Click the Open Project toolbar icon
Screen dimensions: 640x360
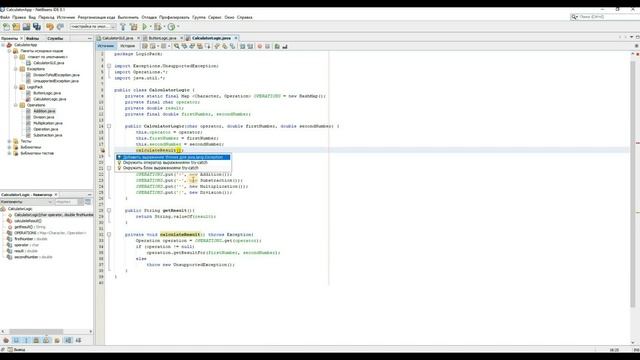(27, 27)
